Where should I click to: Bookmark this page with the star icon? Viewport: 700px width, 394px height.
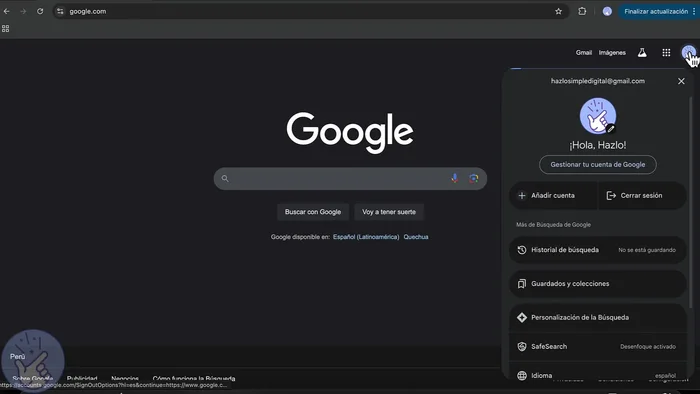pyautogui.click(x=558, y=11)
